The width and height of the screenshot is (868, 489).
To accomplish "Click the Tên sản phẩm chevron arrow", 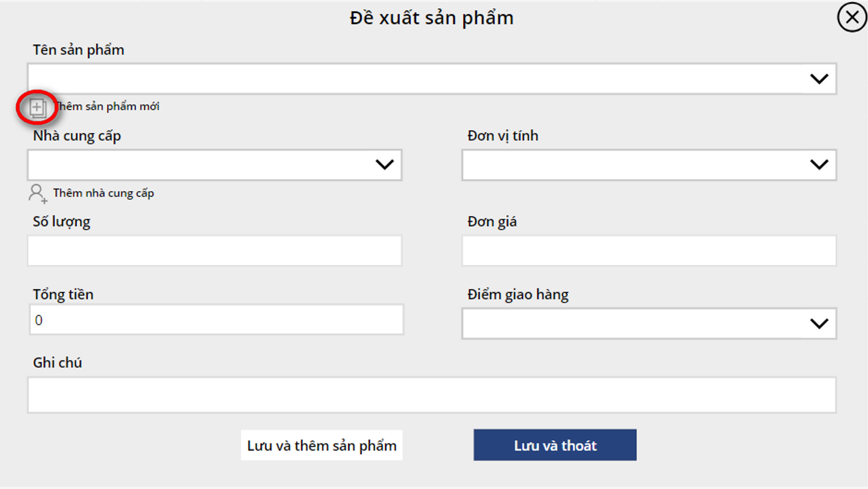I will (819, 79).
